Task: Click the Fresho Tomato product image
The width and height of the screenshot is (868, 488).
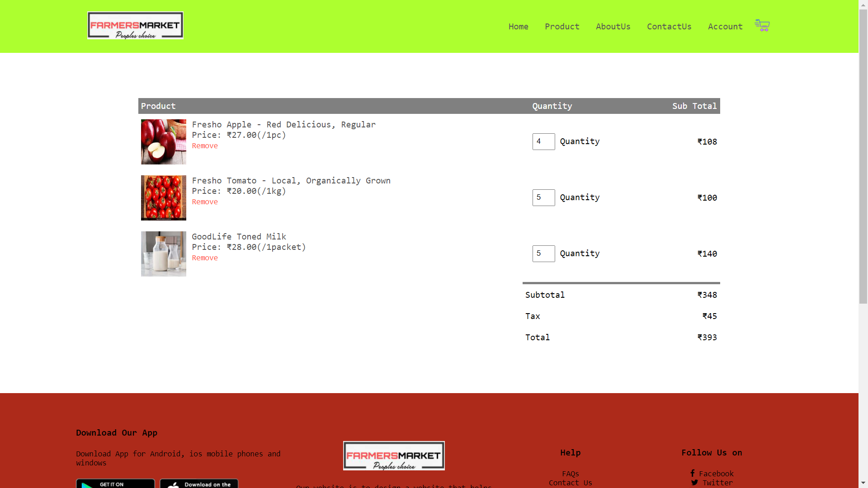Action: [163, 197]
